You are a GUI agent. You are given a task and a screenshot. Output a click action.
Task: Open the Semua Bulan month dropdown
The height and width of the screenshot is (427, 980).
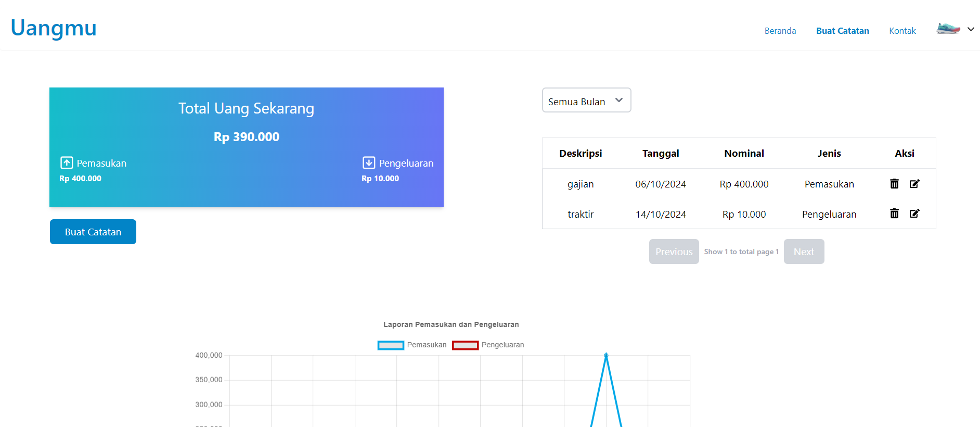pyautogui.click(x=586, y=100)
